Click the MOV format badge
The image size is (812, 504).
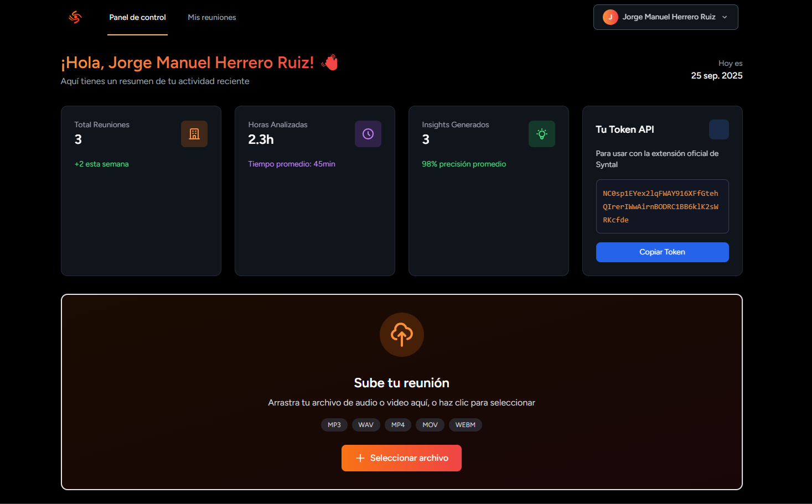[430, 425]
